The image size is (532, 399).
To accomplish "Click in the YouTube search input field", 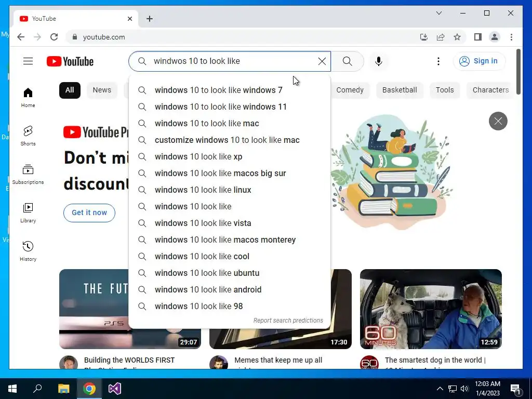I will click(x=231, y=61).
